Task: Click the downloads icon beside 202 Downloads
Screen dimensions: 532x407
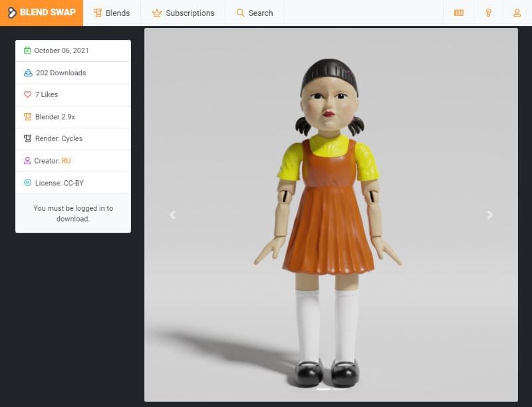Action: pyautogui.click(x=28, y=72)
